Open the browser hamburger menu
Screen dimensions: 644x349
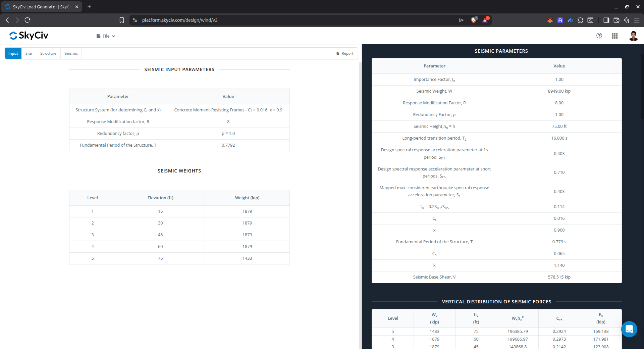pyautogui.click(x=636, y=20)
